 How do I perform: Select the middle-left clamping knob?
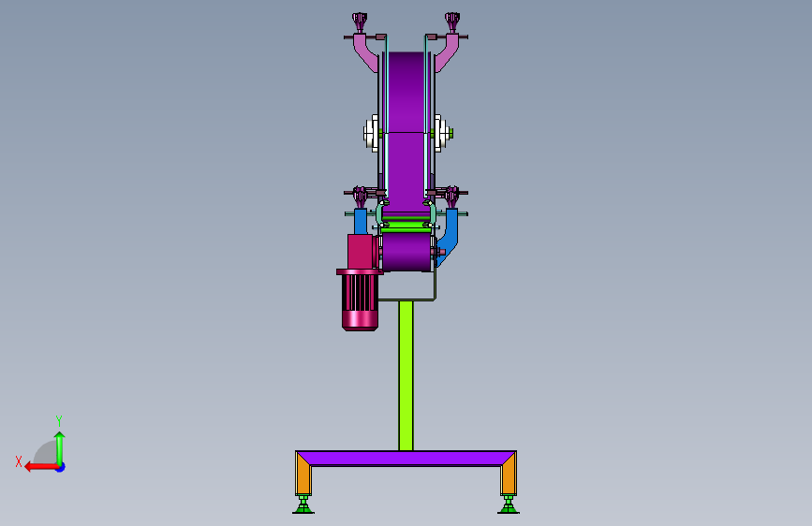coord(360,197)
